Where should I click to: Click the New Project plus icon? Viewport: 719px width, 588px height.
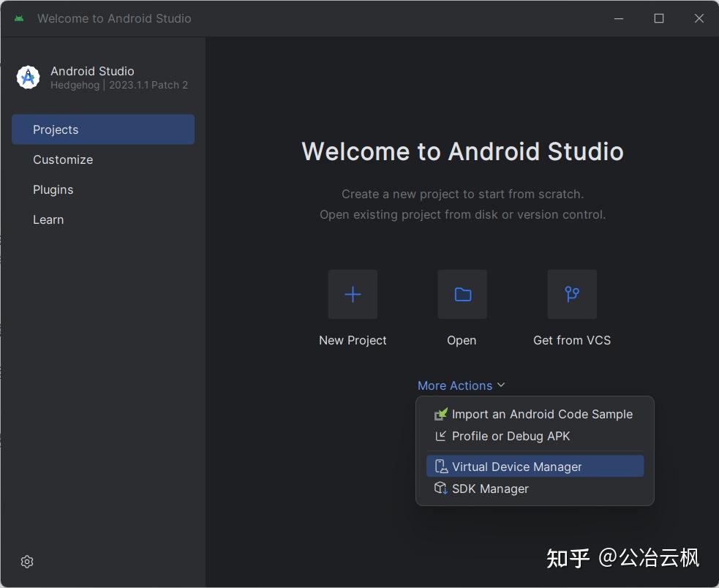[353, 294]
